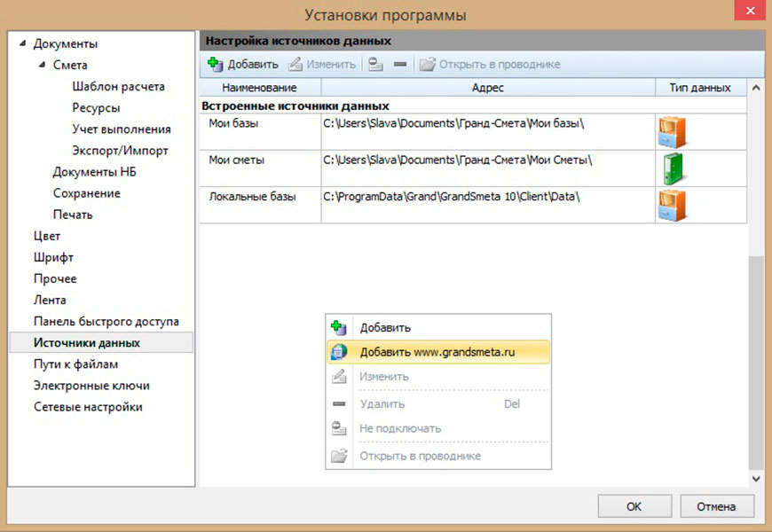Collapse the Смета tree node arrow
772x532 pixels.
coord(43,65)
